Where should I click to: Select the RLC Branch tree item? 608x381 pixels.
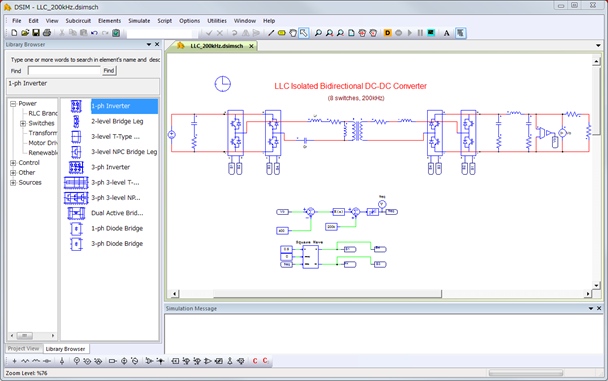click(x=43, y=114)
